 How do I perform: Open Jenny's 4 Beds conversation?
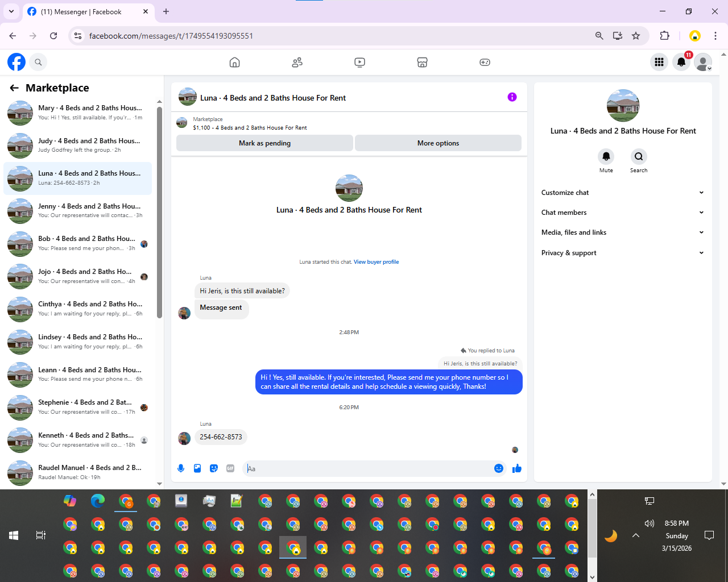tap(77, 211)
